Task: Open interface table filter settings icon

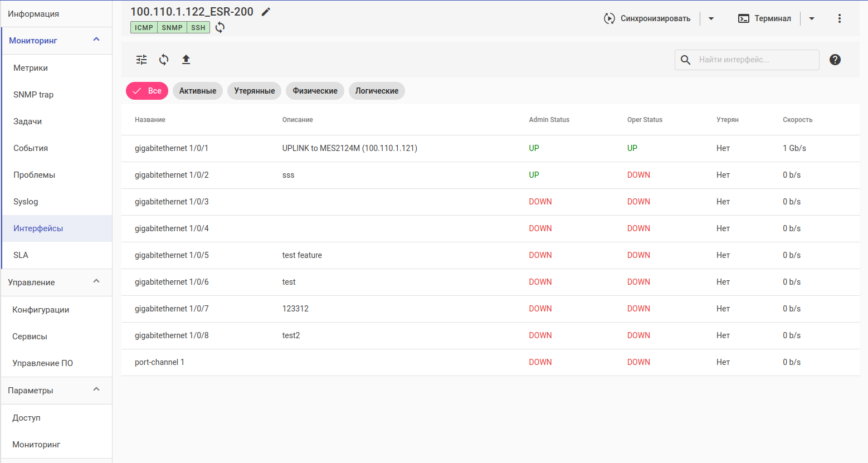Action: pos(142,60)
